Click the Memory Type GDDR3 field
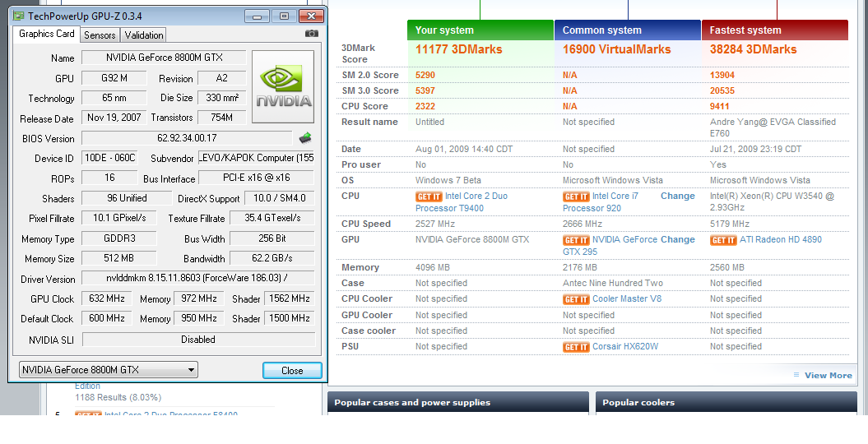 [119, 238]
